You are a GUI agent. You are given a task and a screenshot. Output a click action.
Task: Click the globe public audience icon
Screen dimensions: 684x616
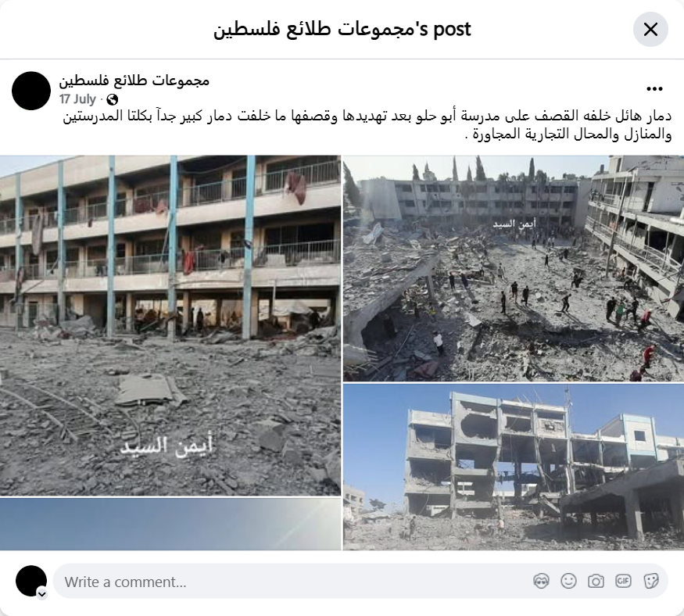tap(112, 100)
